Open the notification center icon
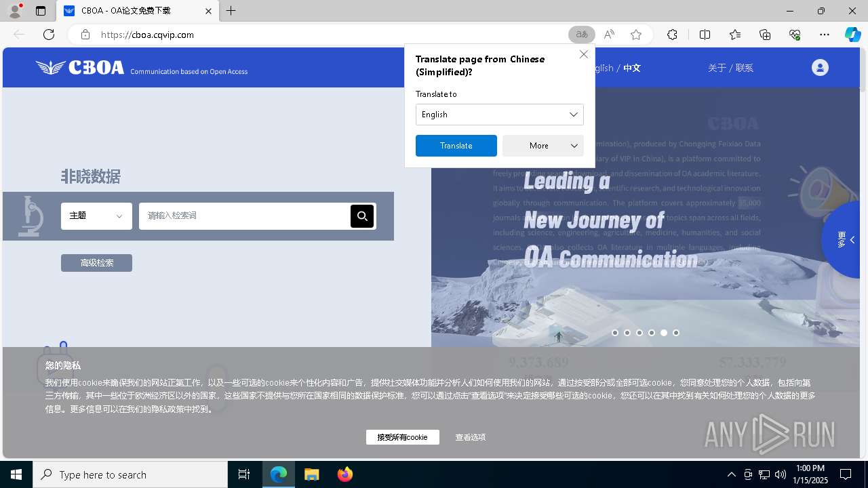Viewport: 868px width, 488px height. click(846, 474)
